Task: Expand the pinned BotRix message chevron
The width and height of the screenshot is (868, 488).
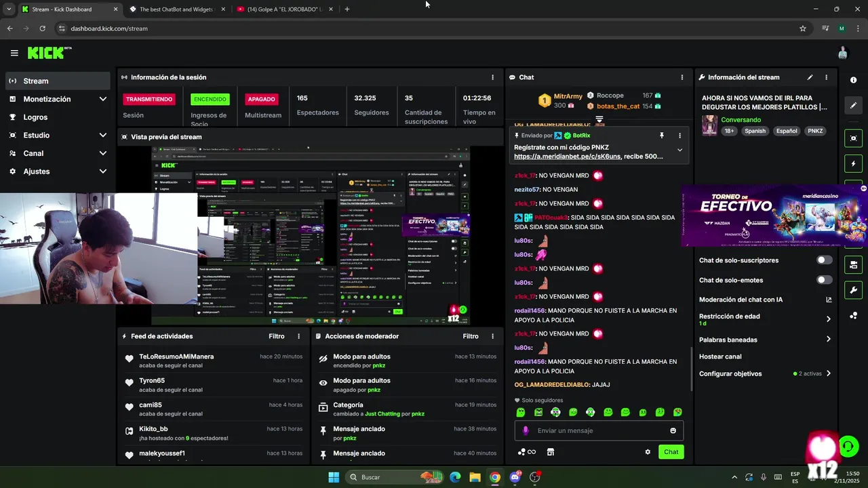Action: point(679,150)
